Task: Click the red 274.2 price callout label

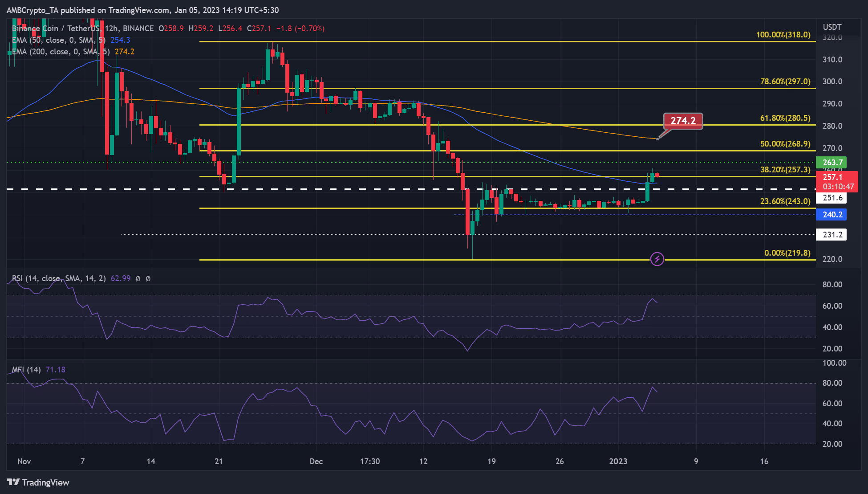Action: 683,121
